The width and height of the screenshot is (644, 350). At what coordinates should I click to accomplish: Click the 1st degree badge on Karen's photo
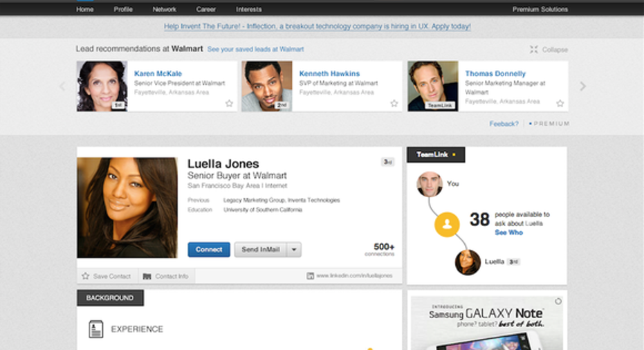[x=118, y=105]
